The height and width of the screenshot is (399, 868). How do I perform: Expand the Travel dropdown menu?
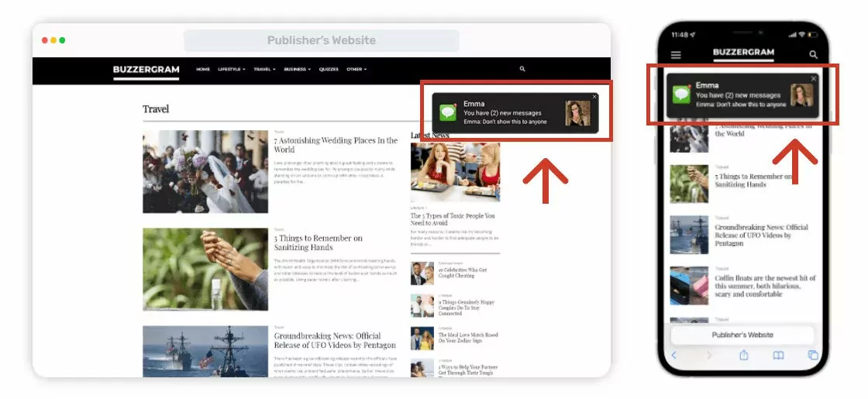pos(264,69)
